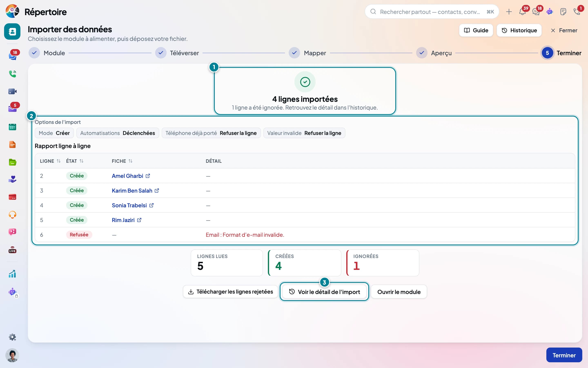Open the Guide button
This screenshot has width=588, height=368.
(476, 30)
